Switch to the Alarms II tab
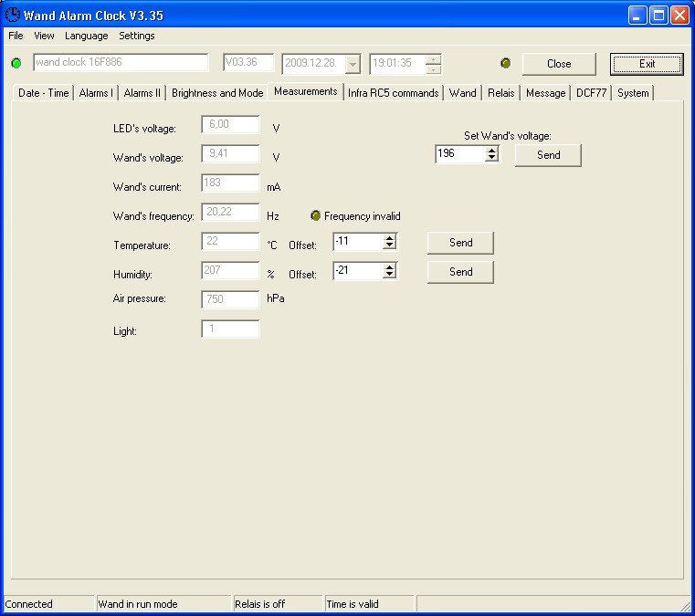This screenshot has width=695, height=616. tap(142, 93)
